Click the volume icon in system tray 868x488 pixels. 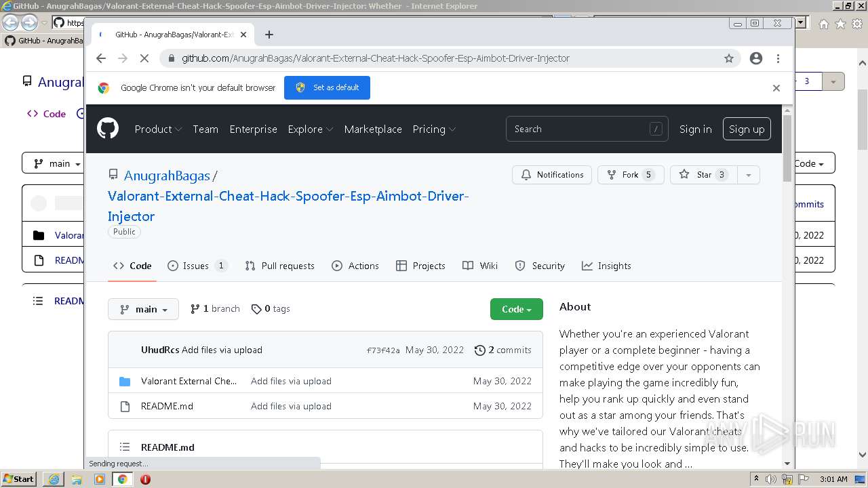[x=771, y=479]
